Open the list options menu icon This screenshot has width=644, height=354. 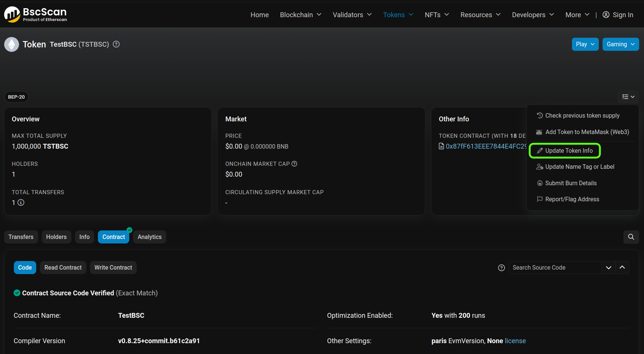coord(628,97)
